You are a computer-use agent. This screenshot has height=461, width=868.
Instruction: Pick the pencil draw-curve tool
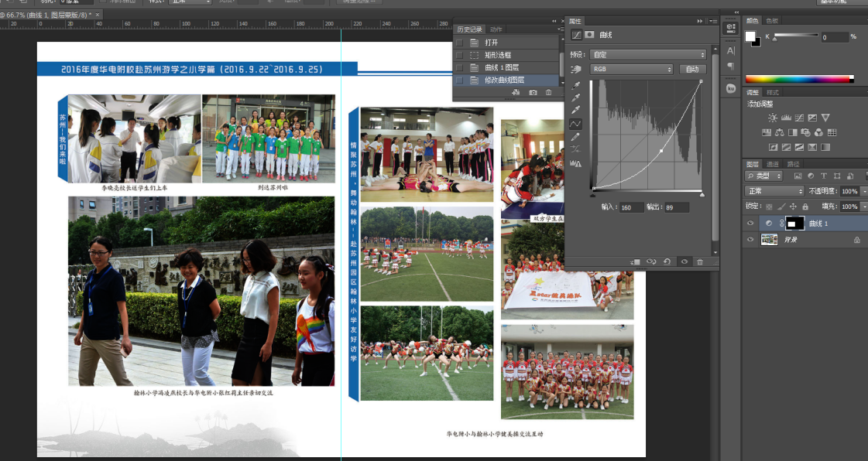(576, 137)
